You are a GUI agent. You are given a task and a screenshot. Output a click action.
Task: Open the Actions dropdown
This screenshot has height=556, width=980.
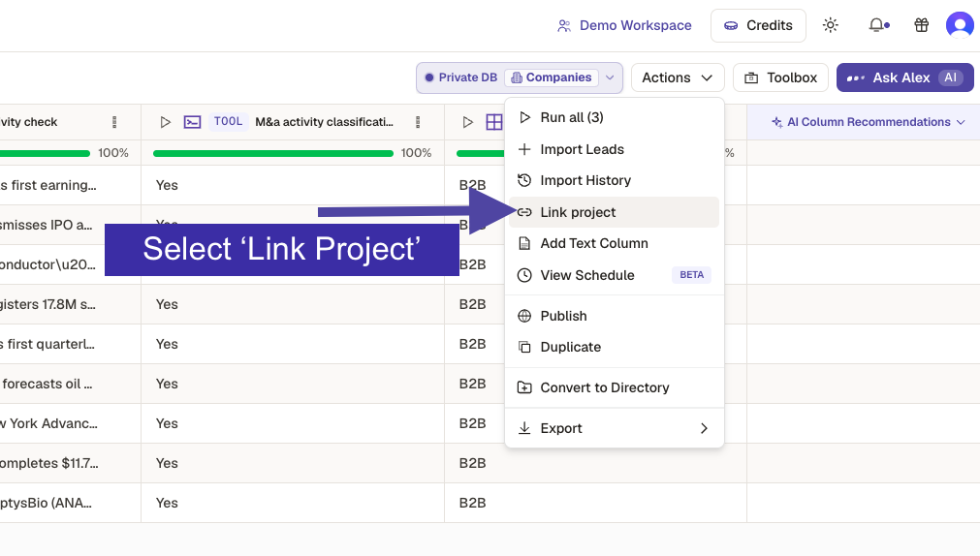click(x=678, y=78)
